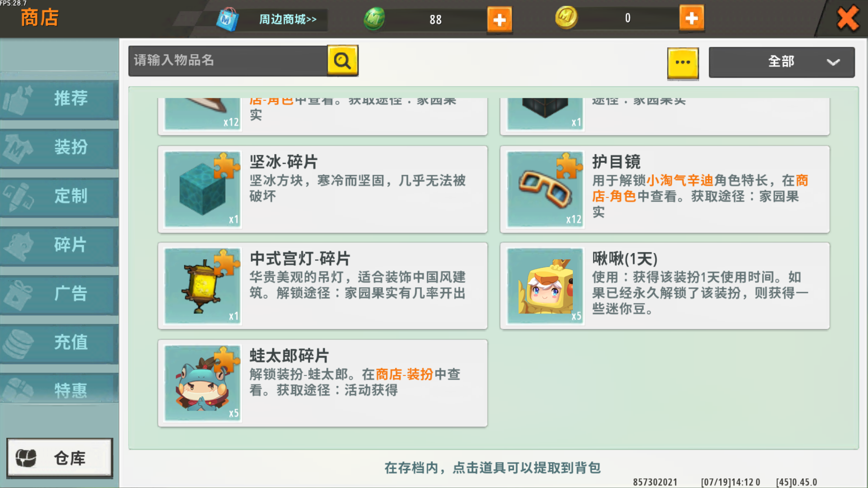Select the 蛙太郎碎片 frog character icon
The image size is (868, 488).
click(x=202, y=383)
